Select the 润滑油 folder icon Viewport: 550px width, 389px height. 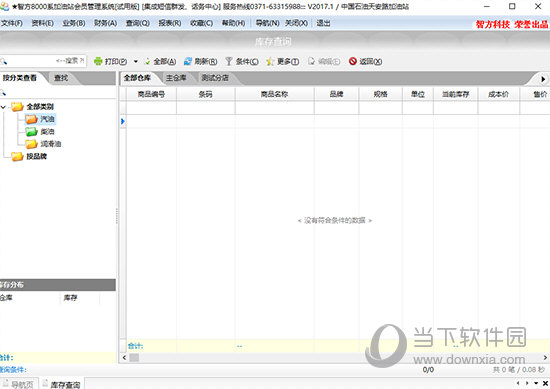(31, 144)
